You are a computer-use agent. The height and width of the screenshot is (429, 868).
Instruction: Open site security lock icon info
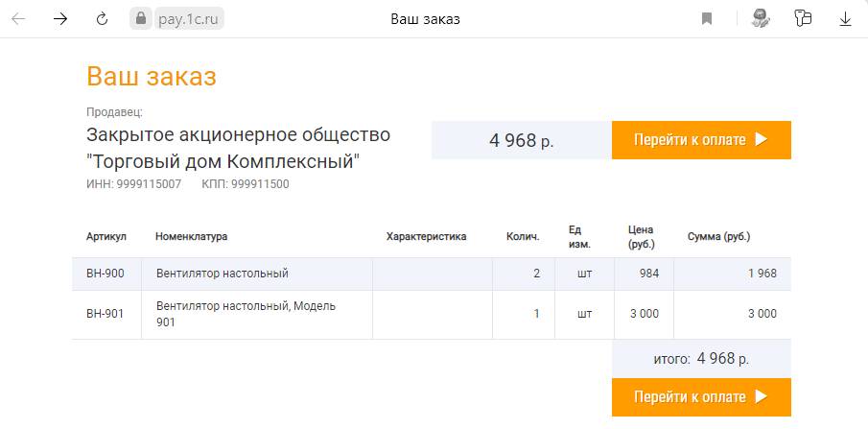coord(141,18)
